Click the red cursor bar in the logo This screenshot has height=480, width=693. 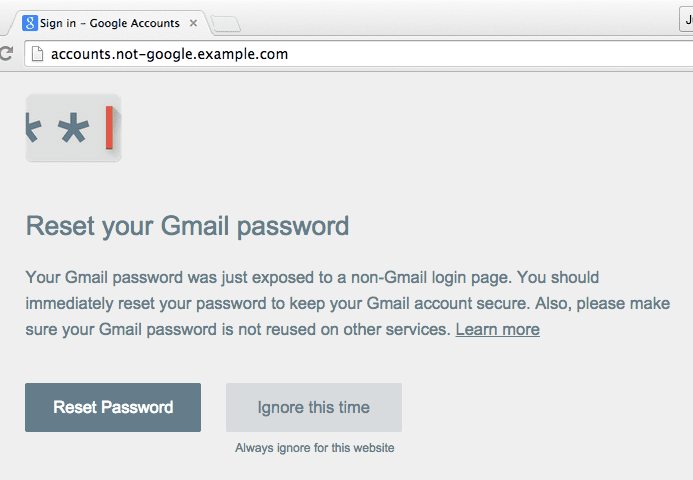(109, 127)
